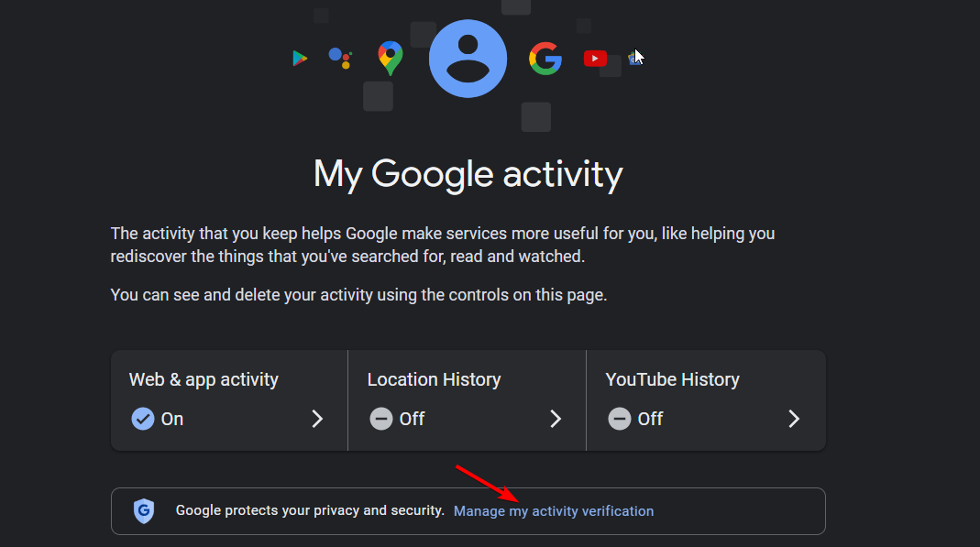Click the blue profile avatar icon
The image size is (980, 547).
(468, 58)
